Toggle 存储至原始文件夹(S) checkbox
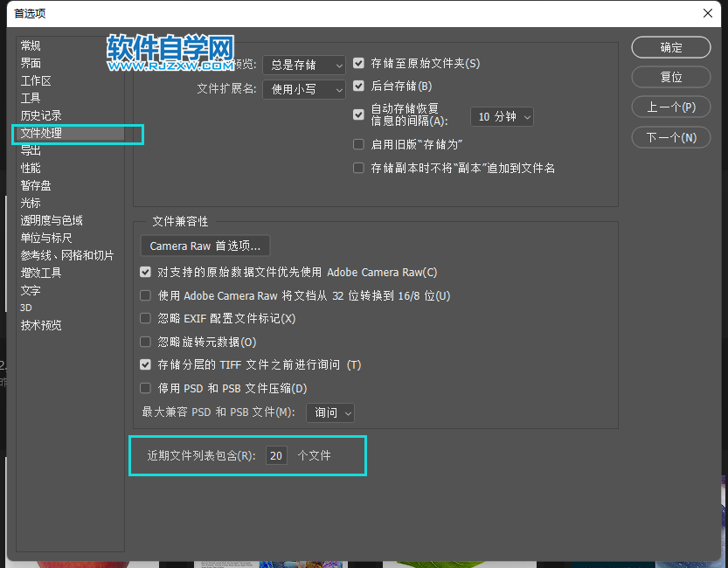 (358, 63)
